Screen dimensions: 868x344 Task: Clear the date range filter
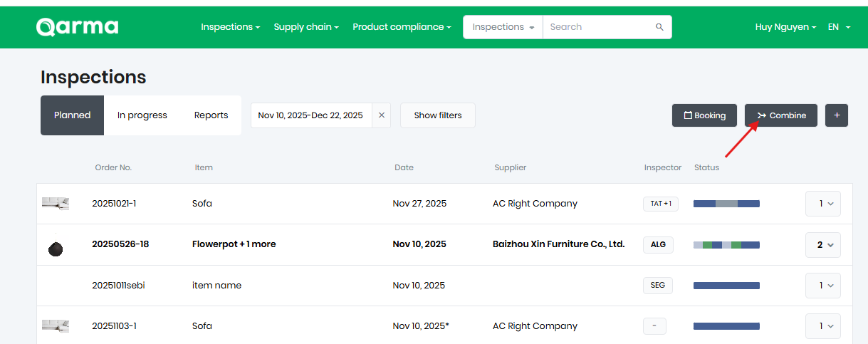381,115
